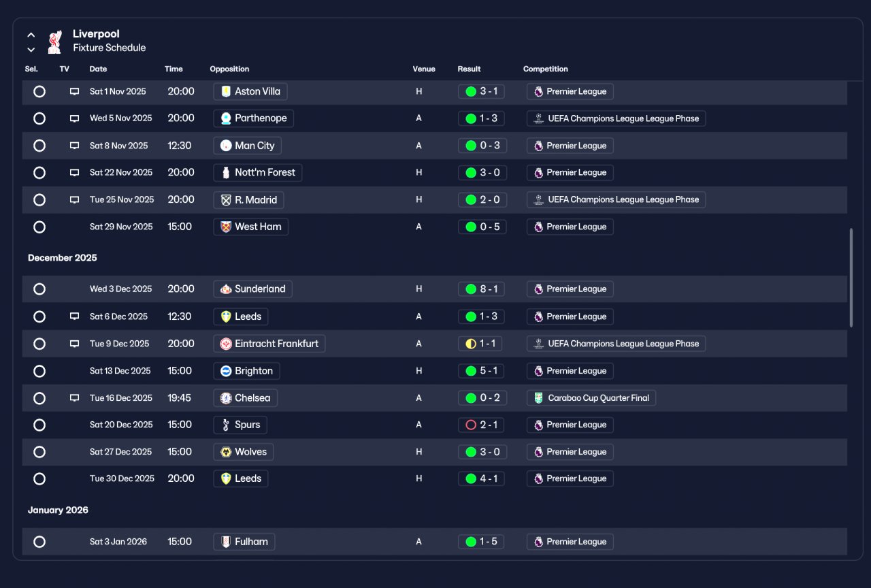Viewport: 871px width, 588px height.
Task: Select radio for Parthenope fixture
Action: tap(39, 118)
